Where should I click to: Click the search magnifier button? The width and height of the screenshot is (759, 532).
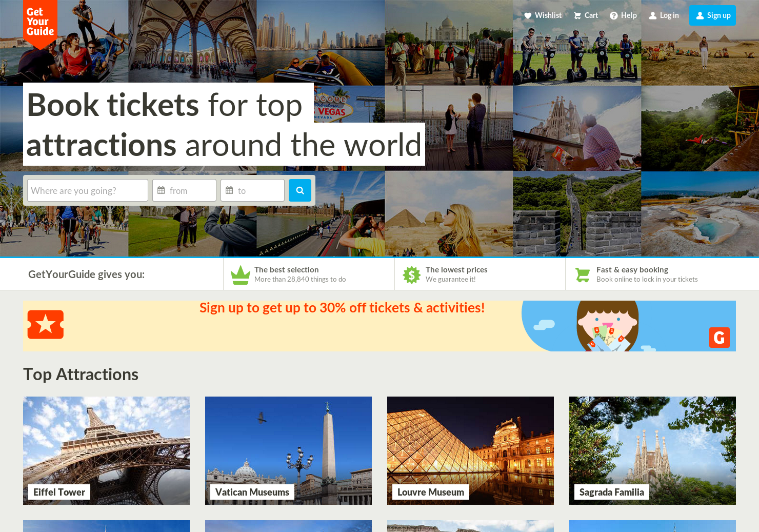tap(300, 190)
